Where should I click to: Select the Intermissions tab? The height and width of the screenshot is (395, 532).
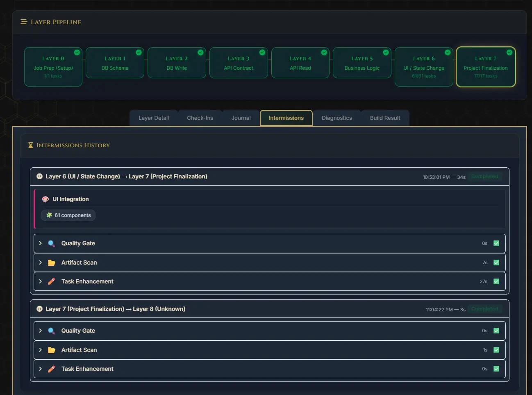point(286,118)
